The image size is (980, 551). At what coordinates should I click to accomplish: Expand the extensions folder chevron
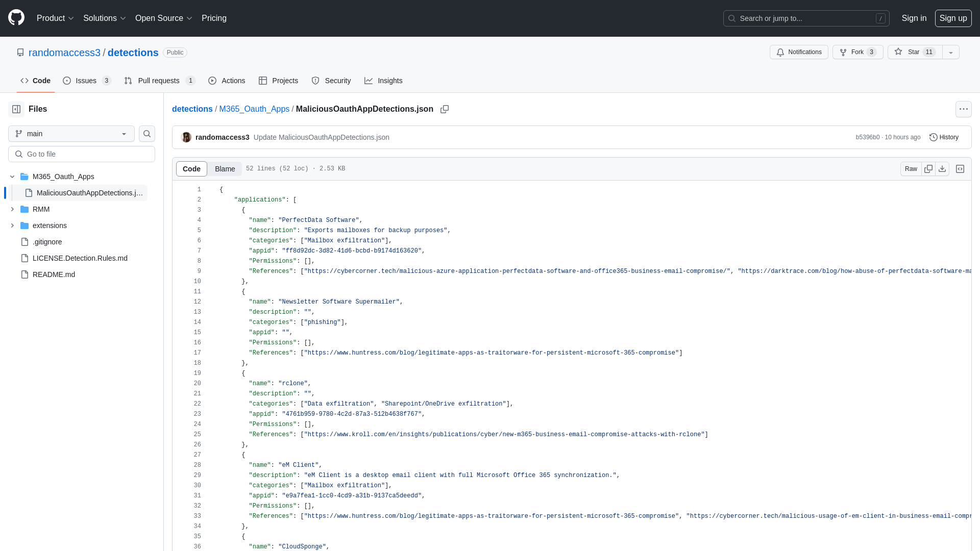(x=12, y=226)
